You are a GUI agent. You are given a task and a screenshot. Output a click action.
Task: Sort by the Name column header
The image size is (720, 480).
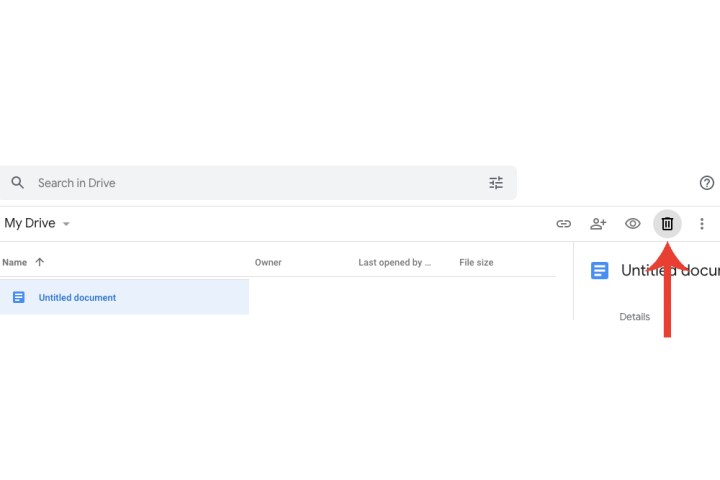pyautogui.click(x=14, y=262)
